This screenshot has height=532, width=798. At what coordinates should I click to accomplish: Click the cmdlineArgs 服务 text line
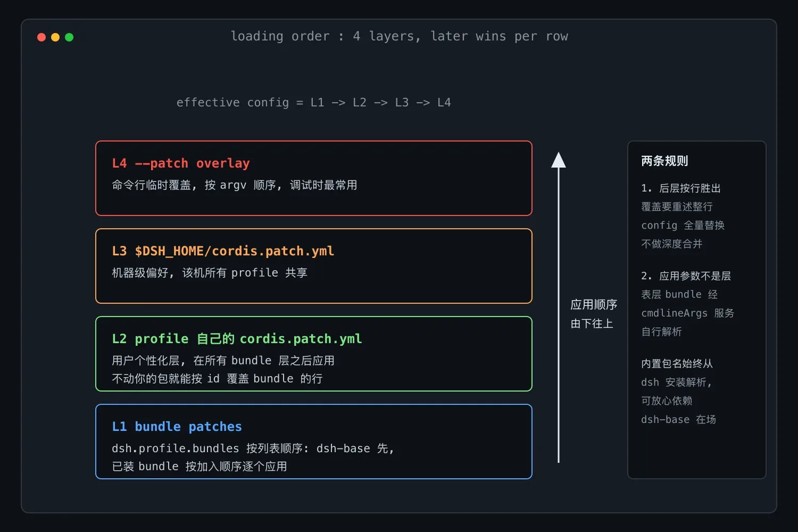pyautogui.click(x=687, y=313)
